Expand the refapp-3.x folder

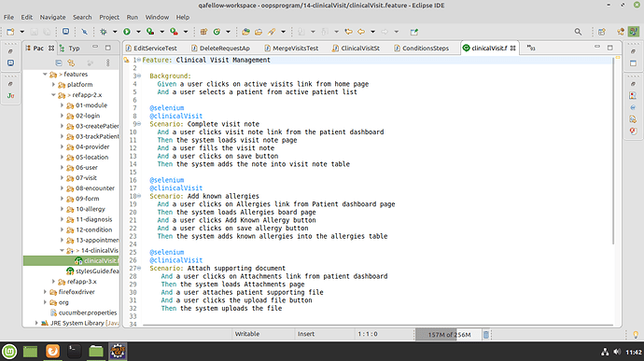click(53, 282)
